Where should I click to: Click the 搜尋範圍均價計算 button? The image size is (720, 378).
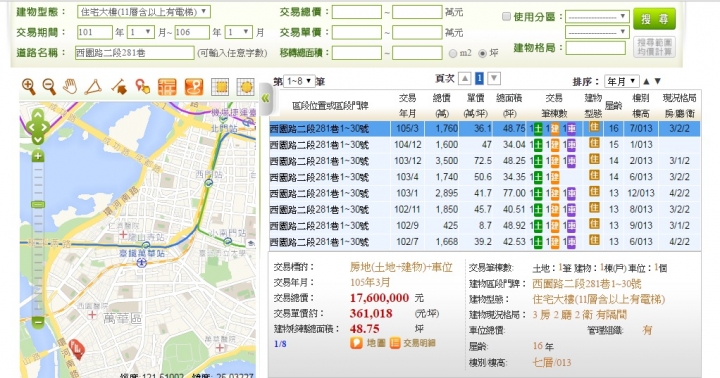point(654,47)
